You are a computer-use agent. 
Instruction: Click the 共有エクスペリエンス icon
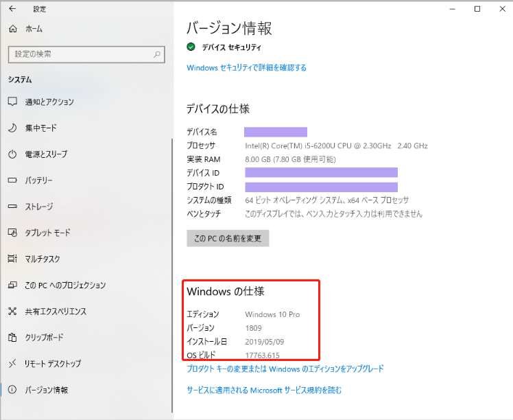click(x=12, y=311)
